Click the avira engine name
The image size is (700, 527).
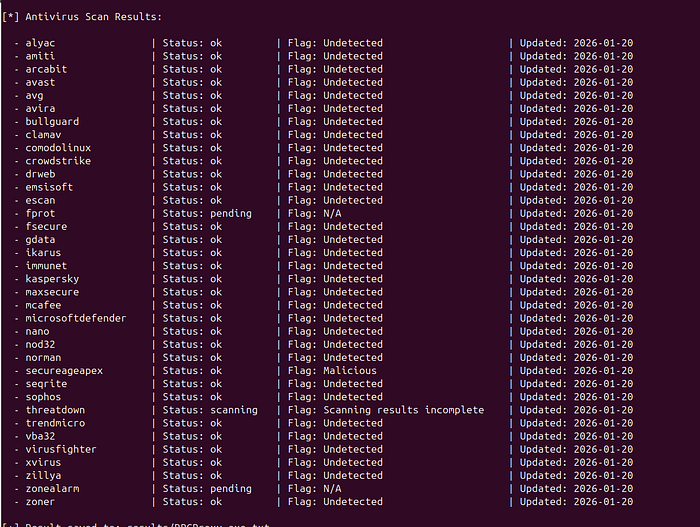click(x=40, y=109)
